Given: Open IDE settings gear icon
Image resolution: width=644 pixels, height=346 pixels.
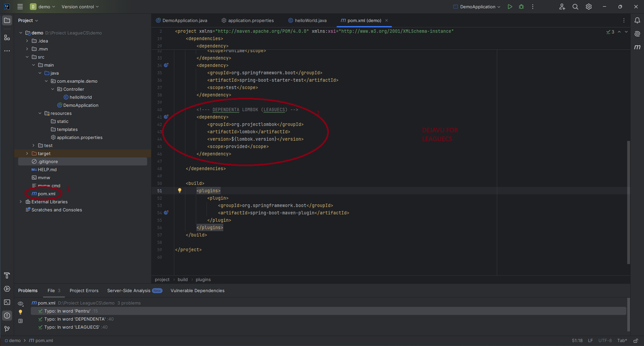Looking at the screenshot, I should tap(589, 7).
